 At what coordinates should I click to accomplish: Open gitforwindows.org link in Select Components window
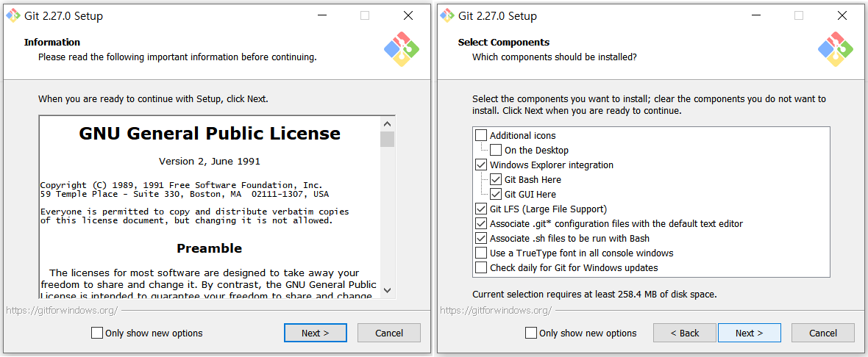496,310
